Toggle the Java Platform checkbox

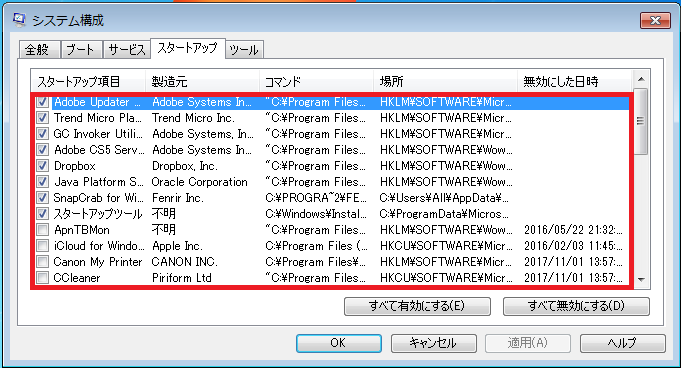coord(42,182)
